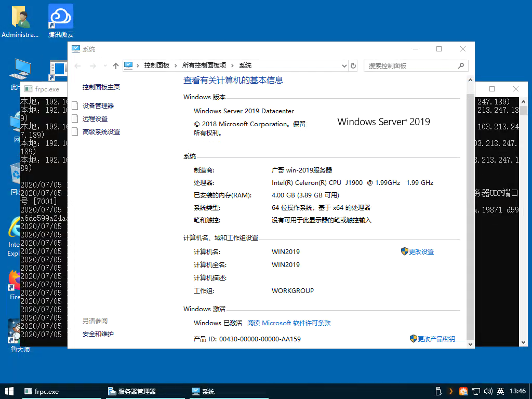This screenshot has width=532, height=399.
Task: Read the Microsoft 软件许可条款 link
Action: [289, 323]
